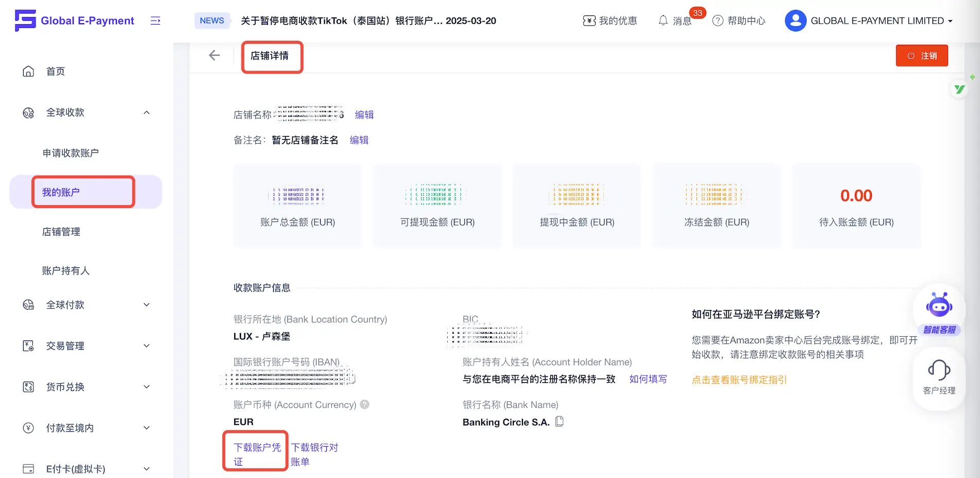Click the green Y extension icon
Image resolution: width=980 pixels, height=478 pixels.
pyautogui.click(x=959, y=89)
